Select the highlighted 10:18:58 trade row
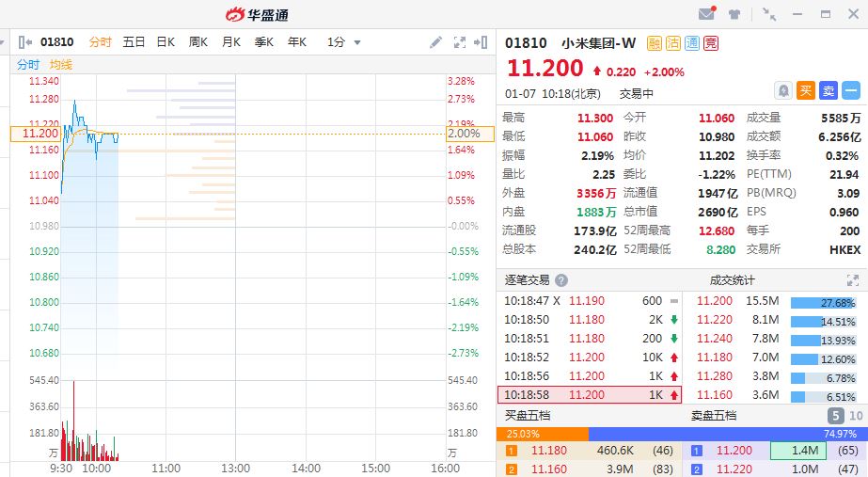Screen dimensions: 868x477 tap(590, 395)
